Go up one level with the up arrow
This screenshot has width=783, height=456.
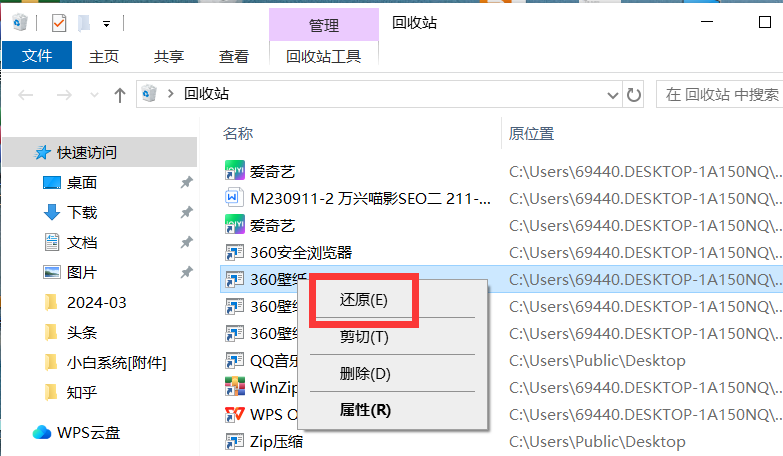[x=119, y=94]
